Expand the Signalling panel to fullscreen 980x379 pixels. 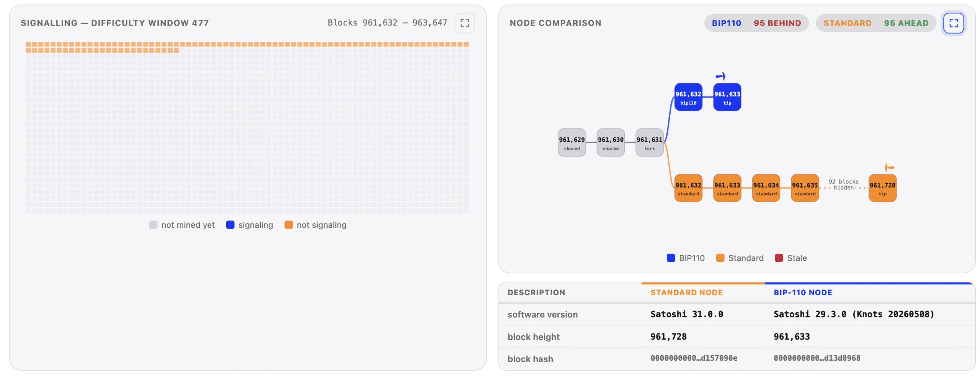click(x=464, y=23)
